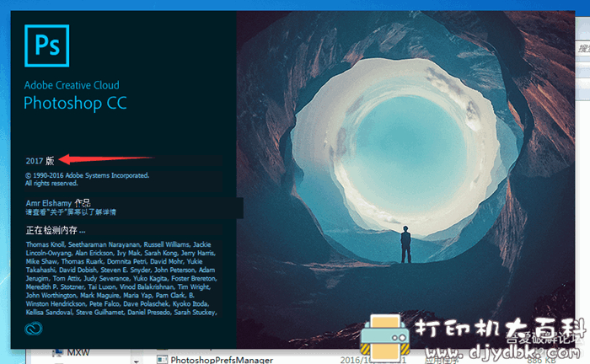The width and height of the screenshot is (590, 364).
Task: Click the MXW computer icon in Explorer sidebar
Action: 57,353
